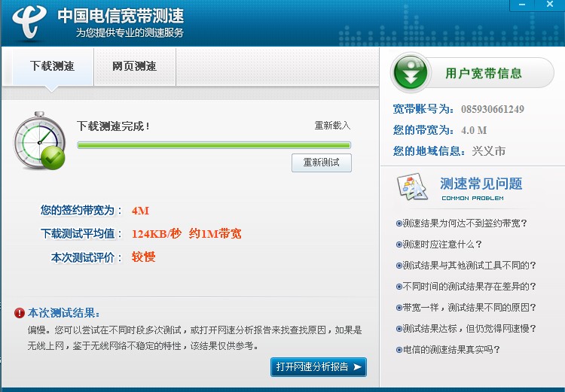Switch to the 下载测速 tab
The height and width of the screenshot is (392, 565).
click(x=53, y=67)
